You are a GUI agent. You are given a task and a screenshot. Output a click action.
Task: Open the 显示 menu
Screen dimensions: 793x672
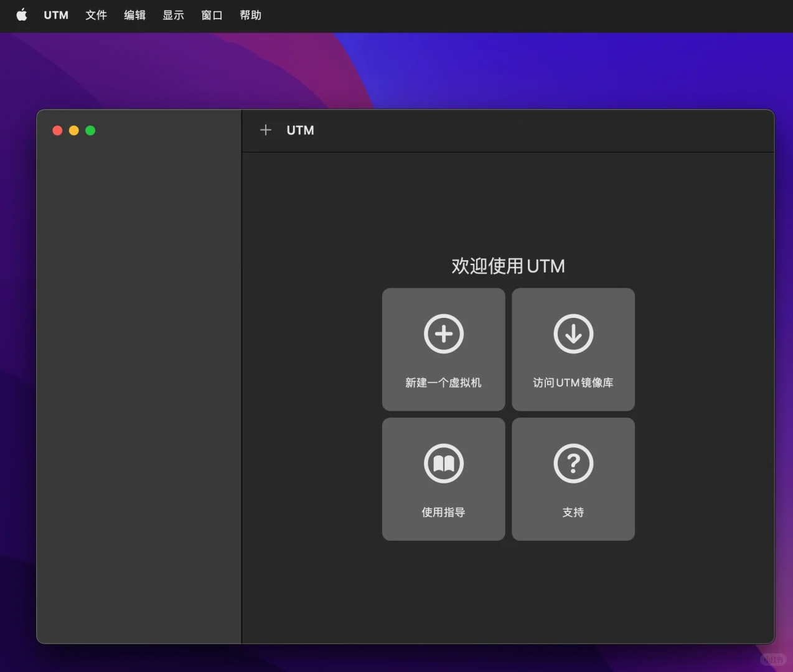tap(173, 15)
